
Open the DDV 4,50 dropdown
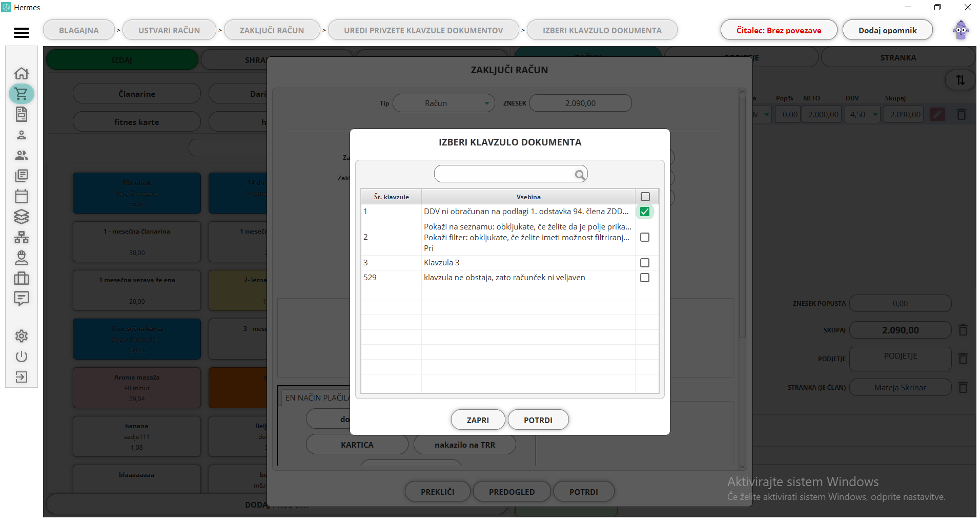863,115
